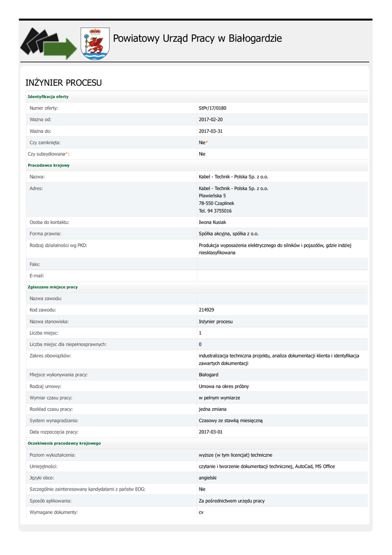Click the Powiatowy Urząd Pracy w Białogardzie title

click(197, 38)
